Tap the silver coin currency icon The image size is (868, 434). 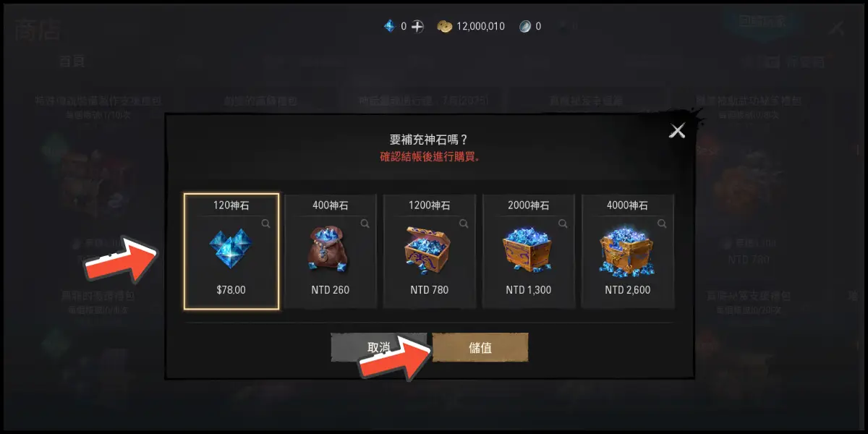[x=525, y=27]
